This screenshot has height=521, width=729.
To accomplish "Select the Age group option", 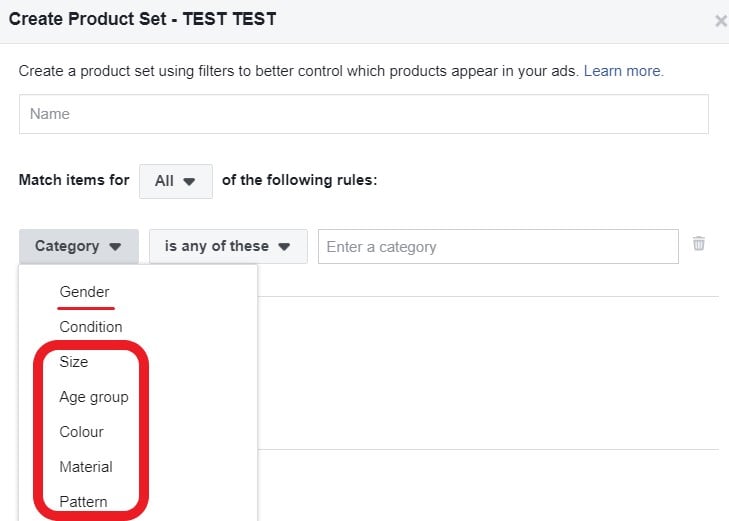I will [94, 397].
